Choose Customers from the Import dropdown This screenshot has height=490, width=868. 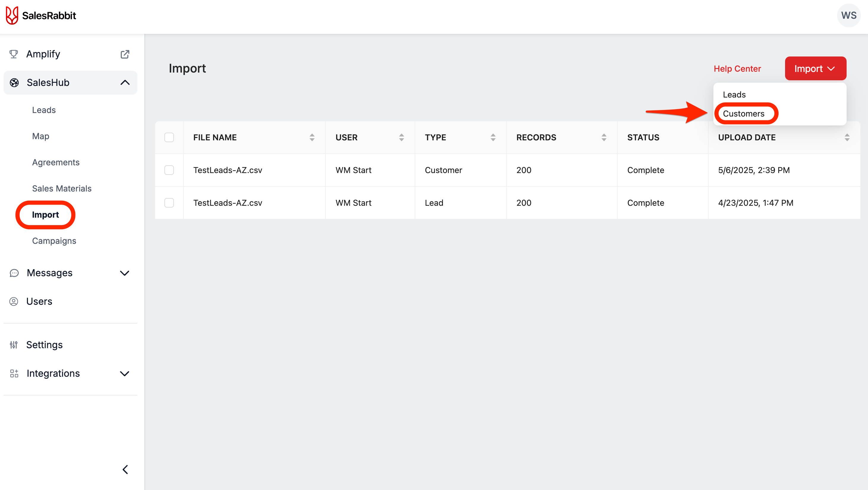pyautogui.click(x=744, y=114)
